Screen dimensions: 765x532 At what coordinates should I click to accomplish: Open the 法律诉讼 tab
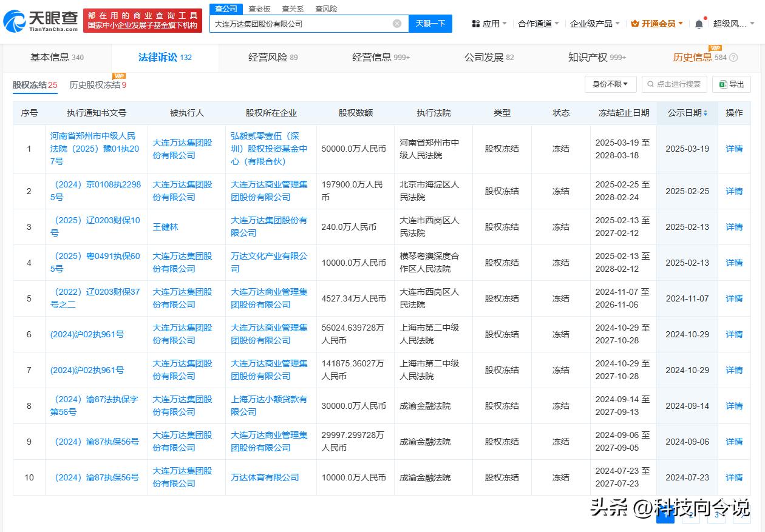165,58
